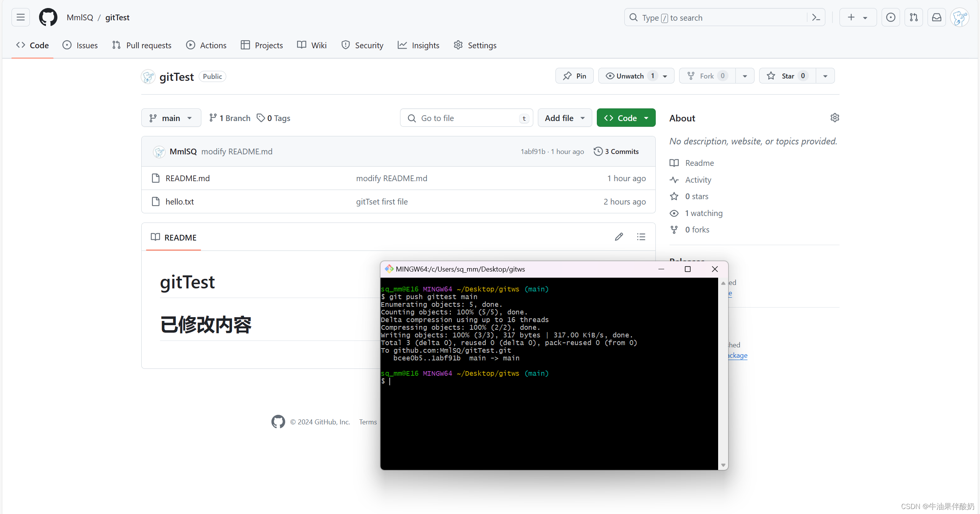Open the command palette icon in search bar
980x514 pixels.
point(816,18)
